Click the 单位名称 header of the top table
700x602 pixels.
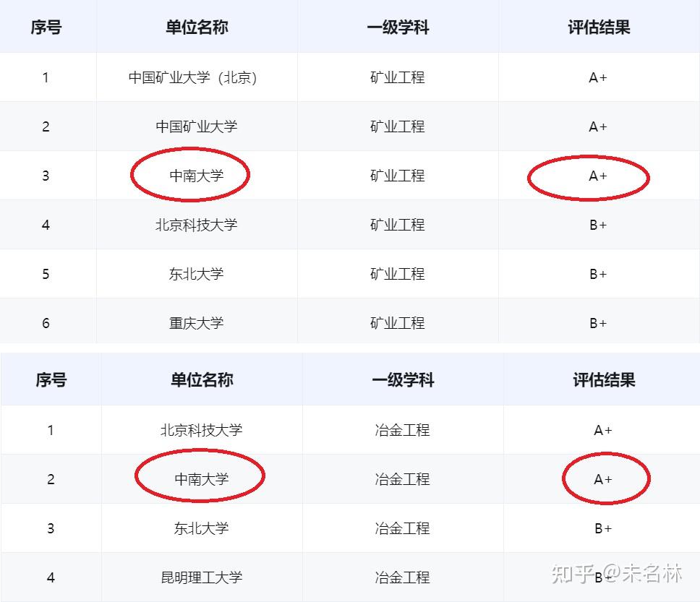(197, 27)
